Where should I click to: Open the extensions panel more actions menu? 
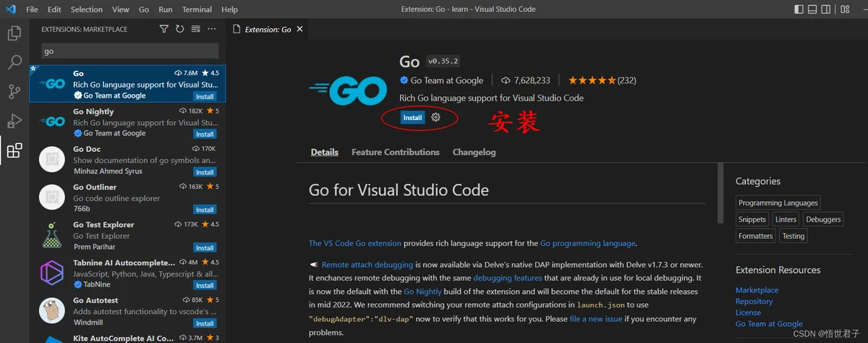pyautogui.click(x=212, y=29)
